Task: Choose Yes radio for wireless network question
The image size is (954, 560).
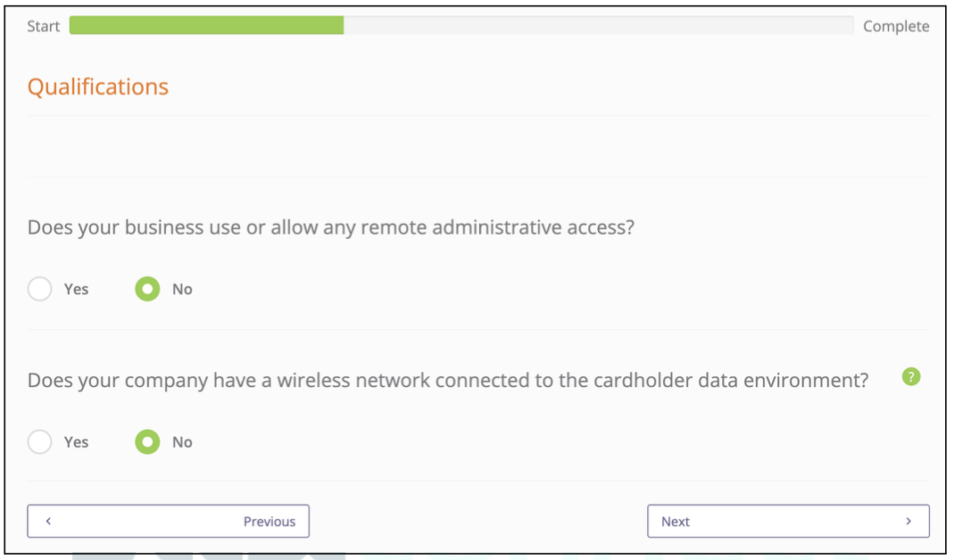Action: coord(40,441)
